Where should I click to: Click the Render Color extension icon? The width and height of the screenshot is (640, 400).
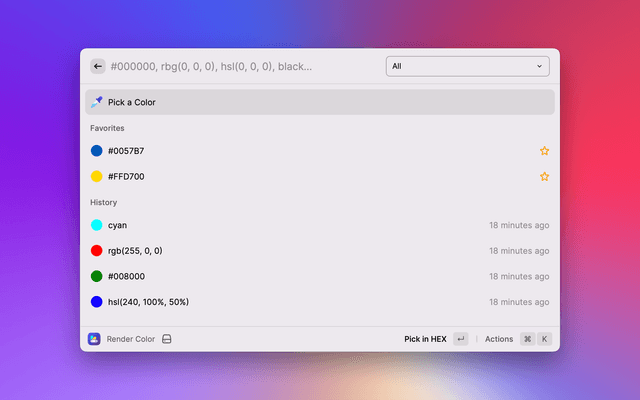(94, 339)
